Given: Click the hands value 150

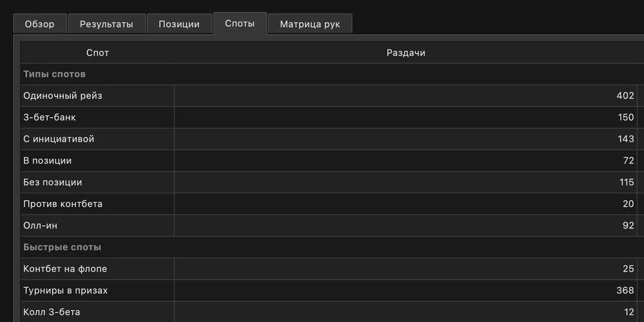Looking at the screenshot, I should (626, 117).
